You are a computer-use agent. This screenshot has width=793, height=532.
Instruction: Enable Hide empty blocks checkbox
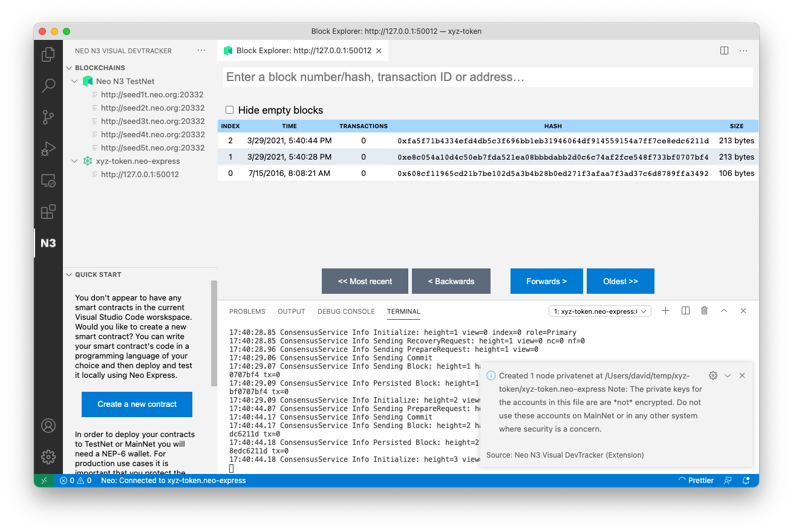(x=230, y=110)
